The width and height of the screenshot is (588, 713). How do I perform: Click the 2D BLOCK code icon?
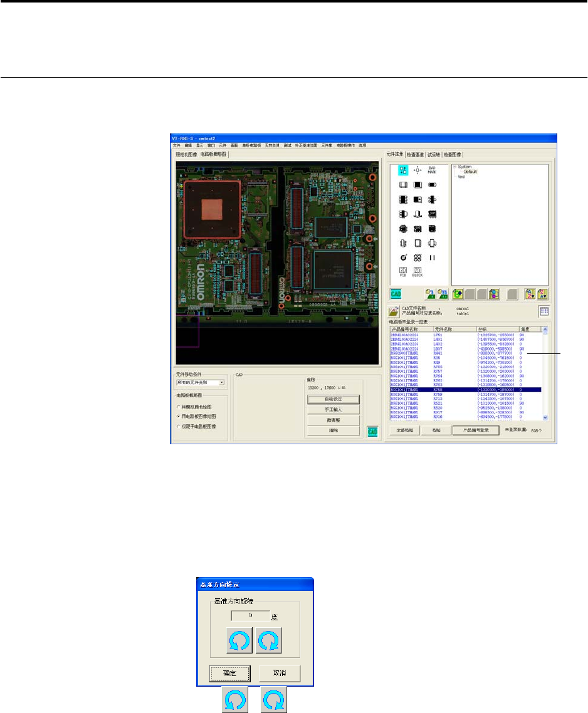coord(417,273)
